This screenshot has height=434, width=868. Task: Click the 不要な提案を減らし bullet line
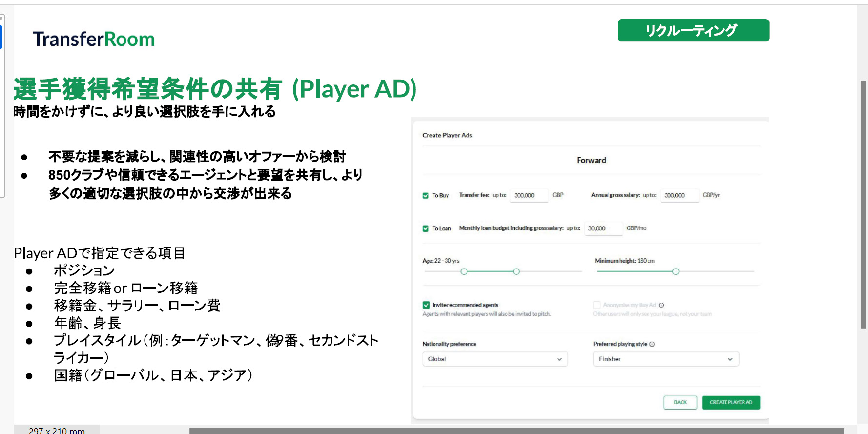point(197,157)
